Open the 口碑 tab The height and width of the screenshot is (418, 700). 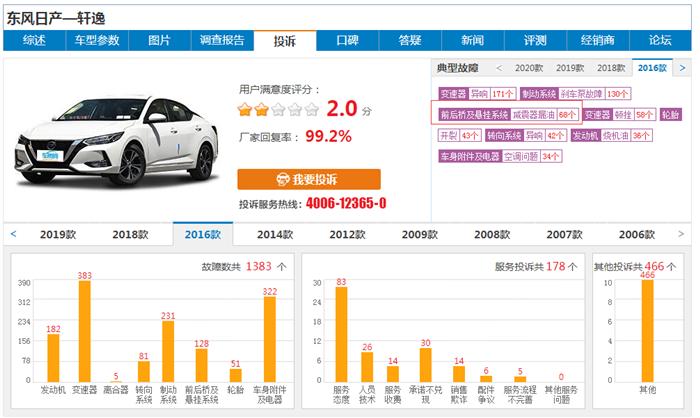[347, 41]
